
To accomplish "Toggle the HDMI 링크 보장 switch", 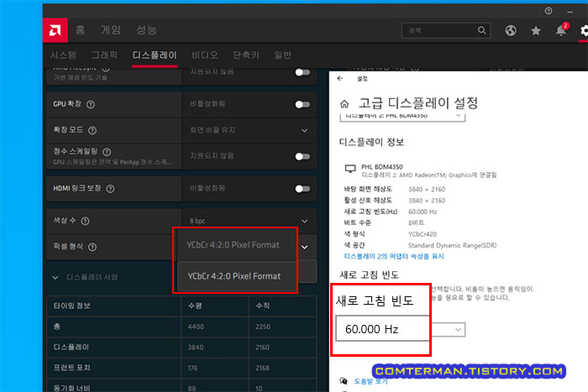I will [x=302, y=189].
